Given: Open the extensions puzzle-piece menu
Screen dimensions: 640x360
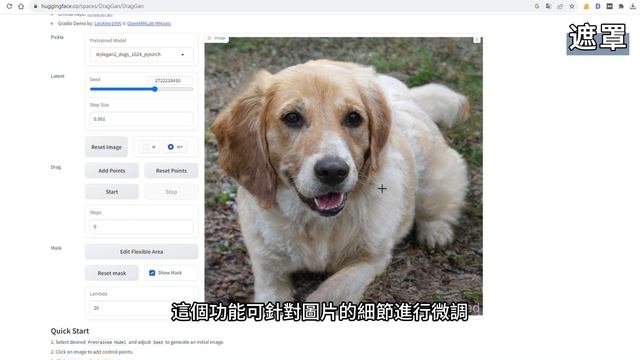Looking at the screenshot, I should (621, 6).
